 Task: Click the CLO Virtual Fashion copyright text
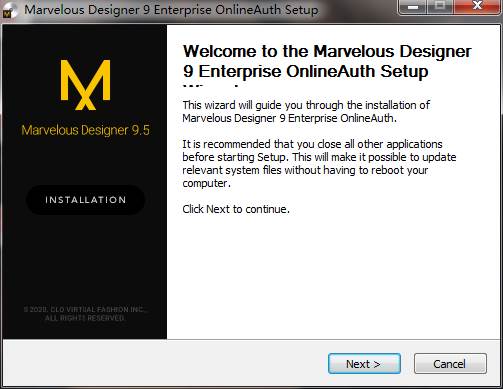click(85, 314)
